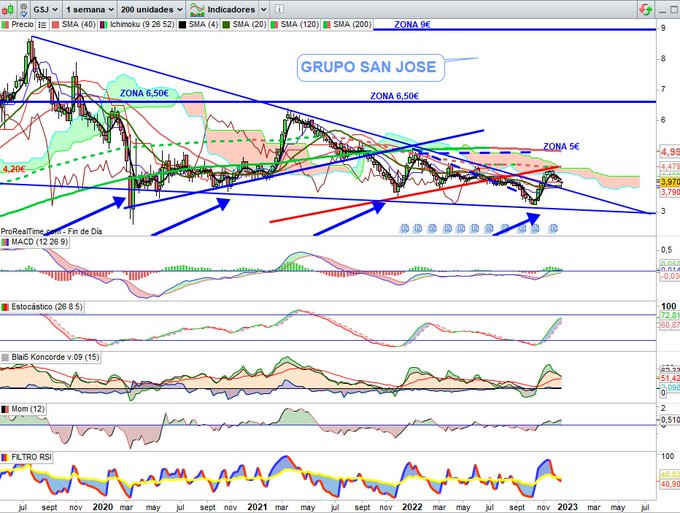Click the Ichimoku legend icon
The image size is (680, 513).
pos(104,25)
